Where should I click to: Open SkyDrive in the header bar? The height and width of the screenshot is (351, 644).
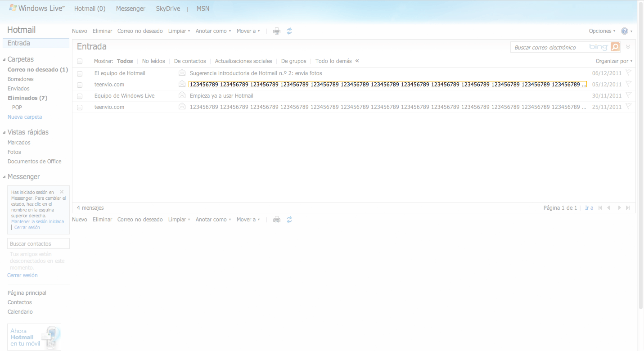168,9
